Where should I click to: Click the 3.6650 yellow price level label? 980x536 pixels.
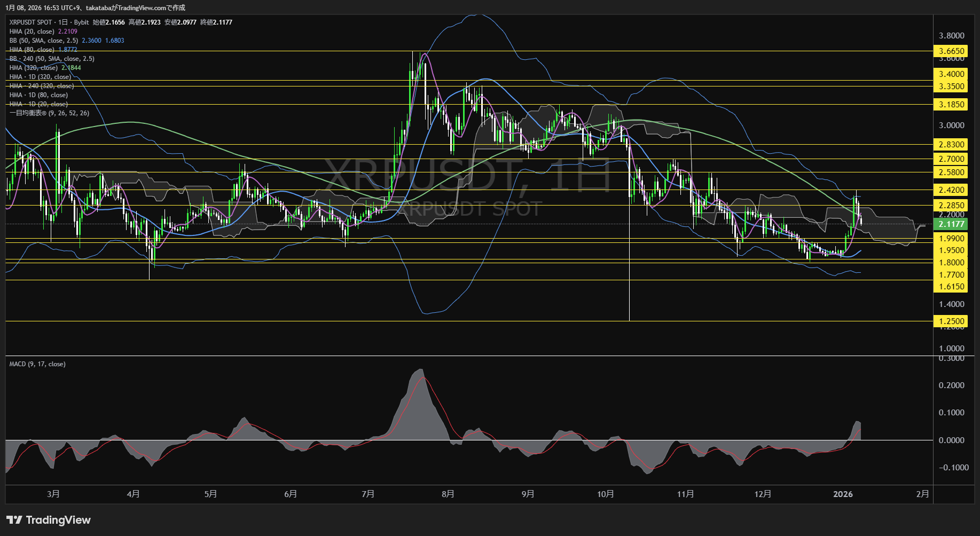951,51
